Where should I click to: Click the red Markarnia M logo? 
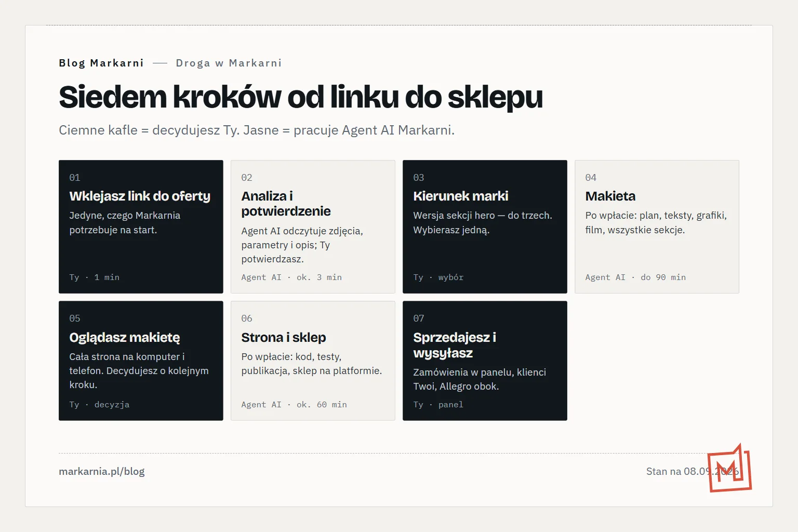pyautogui.click(x=729, y=468)
